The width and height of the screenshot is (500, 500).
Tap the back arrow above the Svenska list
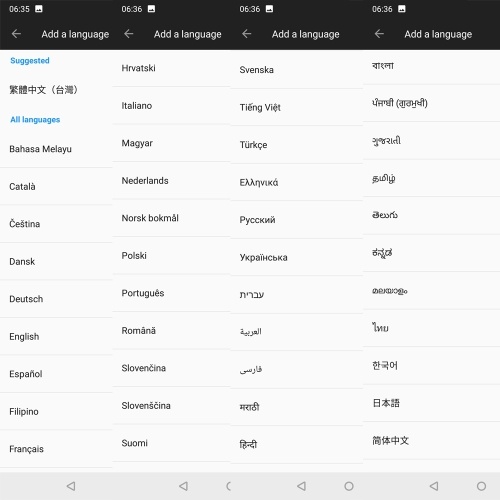[247, 34]
